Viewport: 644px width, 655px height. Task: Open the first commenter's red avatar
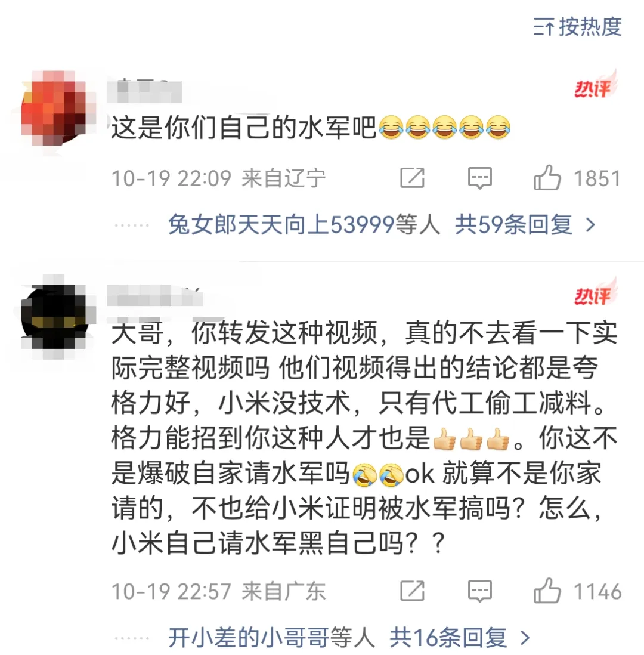(x=54, y=109)
